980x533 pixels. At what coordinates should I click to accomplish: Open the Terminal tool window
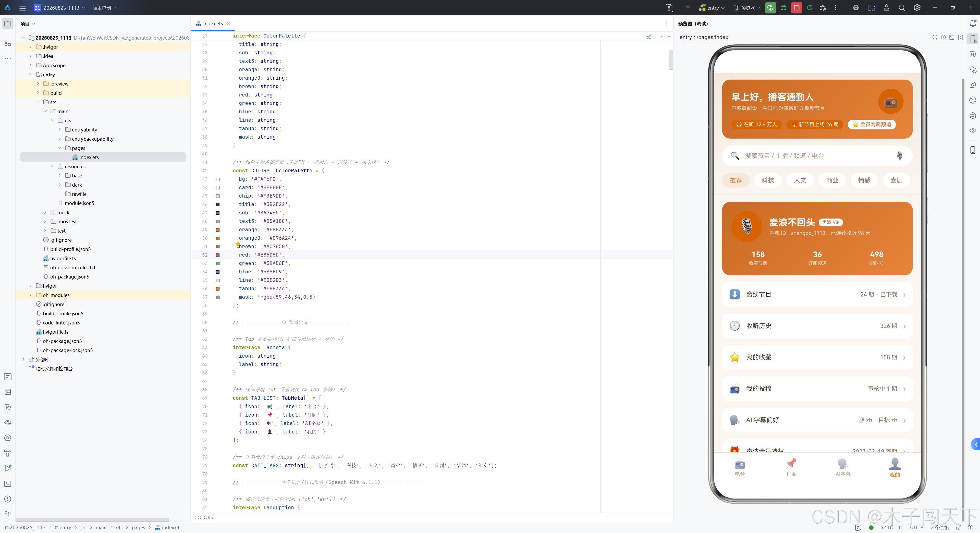click(x=8, y=483)
